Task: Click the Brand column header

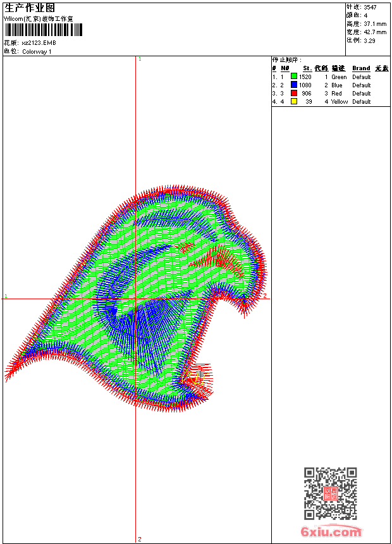Action: pos(361,68)
